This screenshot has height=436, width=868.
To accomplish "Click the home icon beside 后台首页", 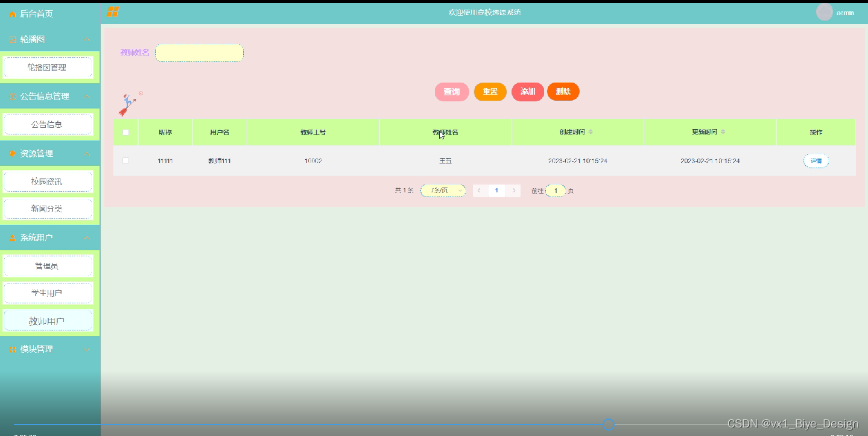I will point(13,14).
